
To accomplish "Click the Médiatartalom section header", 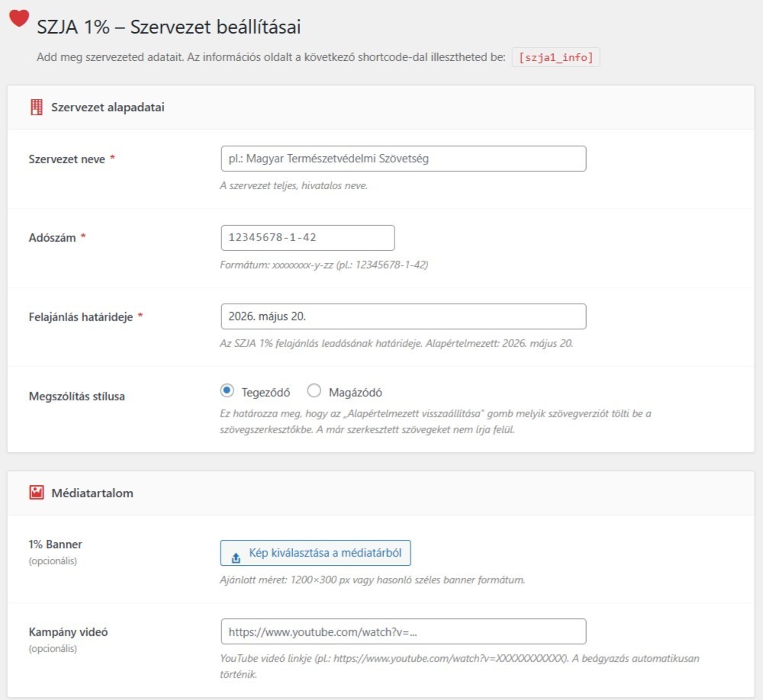I will pos(92,493).
